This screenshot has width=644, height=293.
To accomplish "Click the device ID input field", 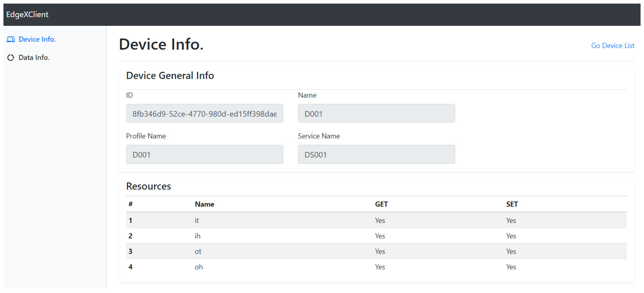I will pos(204,114).
